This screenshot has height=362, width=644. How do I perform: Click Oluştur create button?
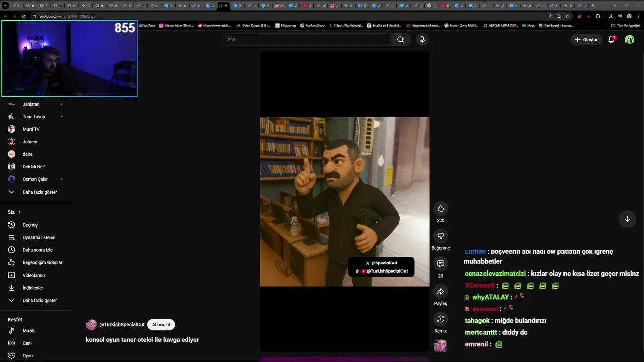click(586, 39)
